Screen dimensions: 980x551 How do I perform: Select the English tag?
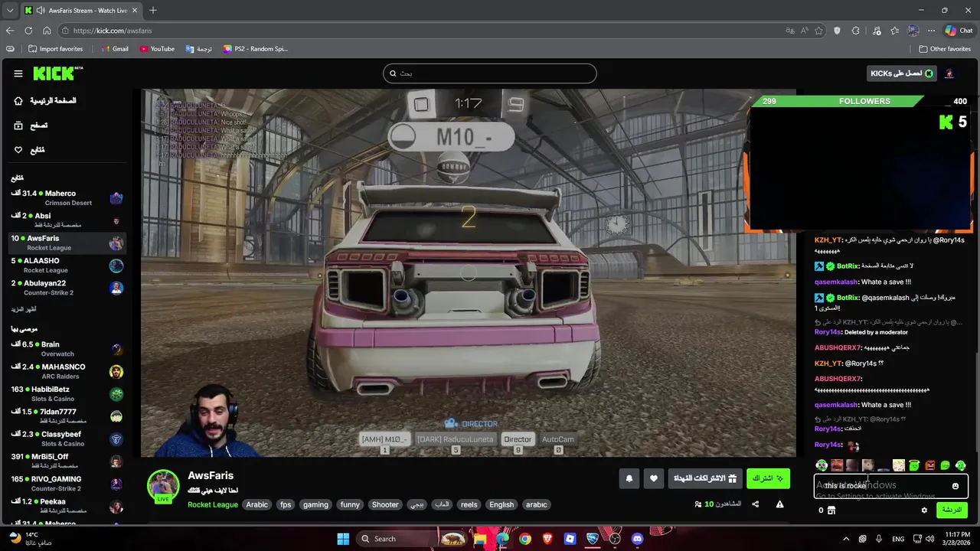coord(501,505)
